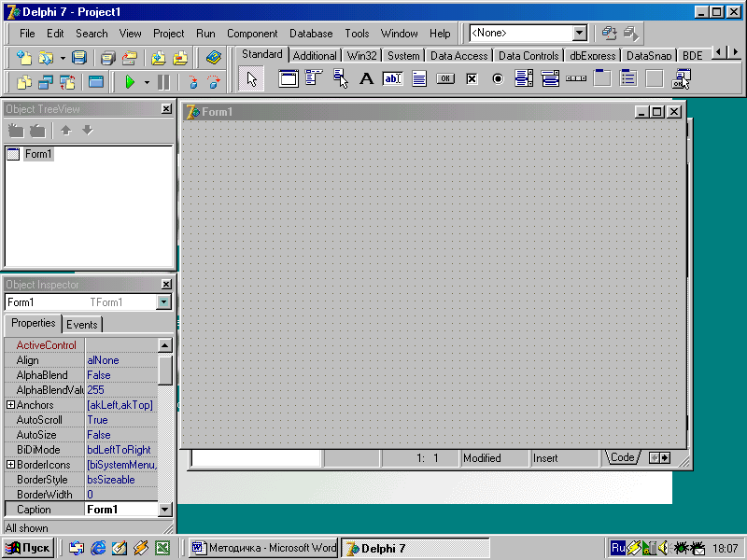Open the desktop layout <None> dropdown
The image size is (747, 560).
point(579,33)
